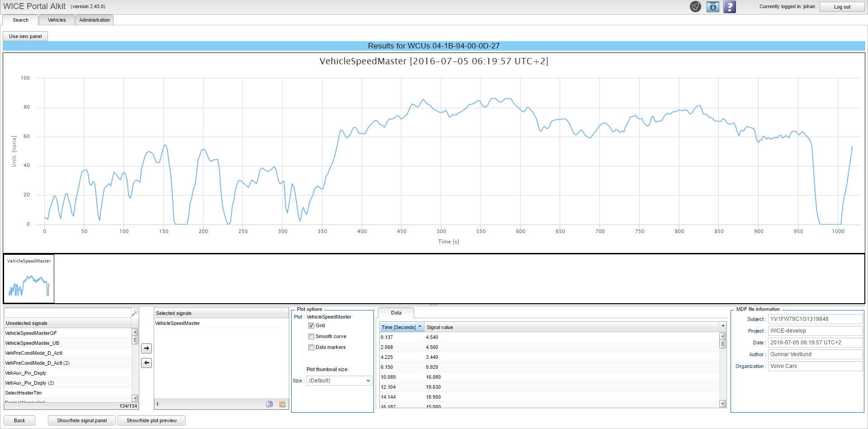Move signal right with the arrow button
Screen dimensions: 868x429
[146, 348]
